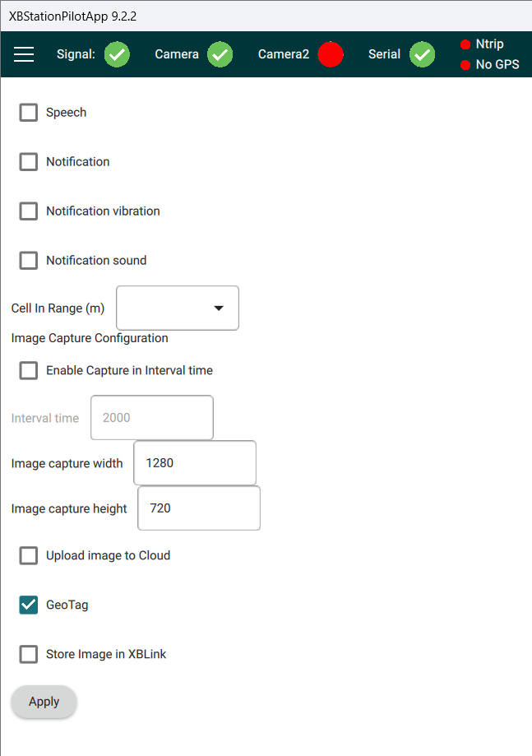Uncheck the GeoTag checkbox
532x756 pixels.
tap(29, 605)
